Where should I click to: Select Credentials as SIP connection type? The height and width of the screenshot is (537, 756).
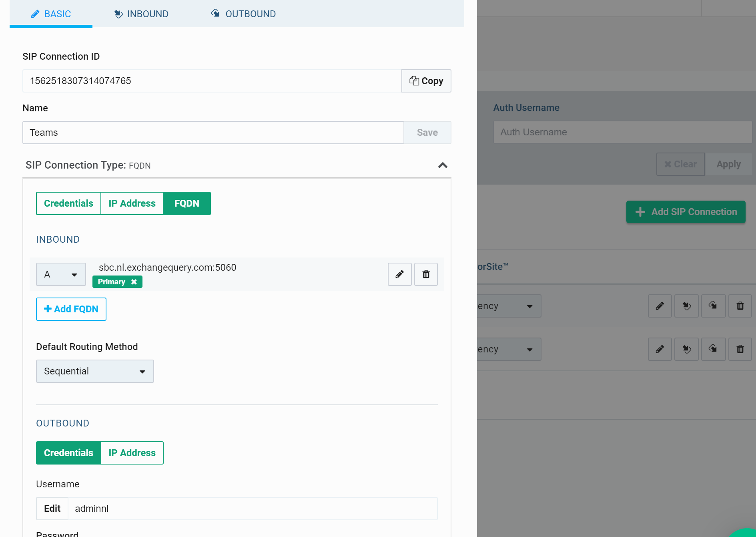68,203
